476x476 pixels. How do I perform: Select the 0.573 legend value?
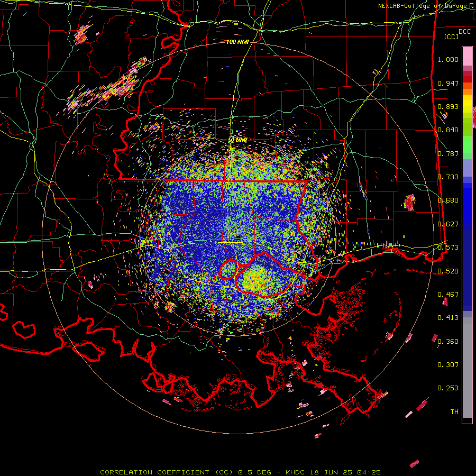tap(448, 248)
